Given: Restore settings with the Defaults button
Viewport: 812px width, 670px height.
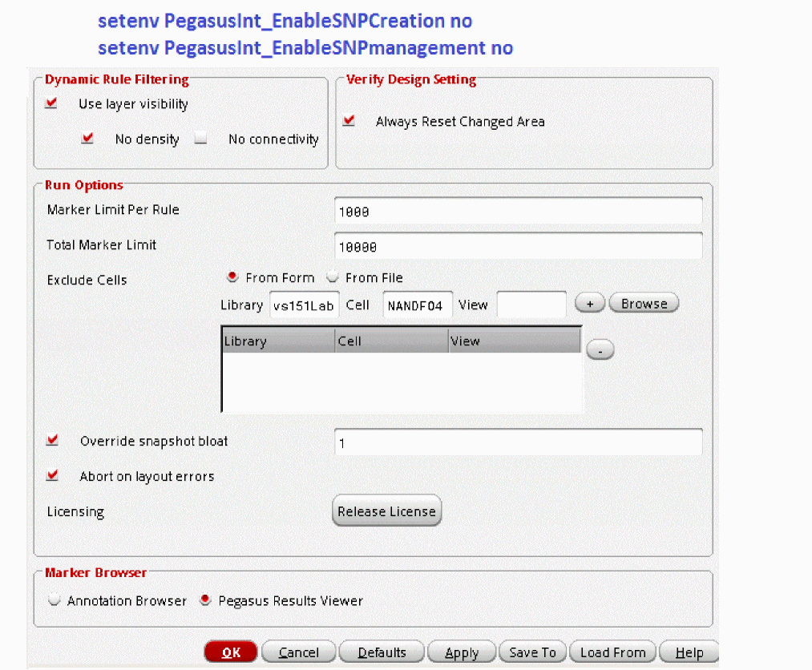Looking at the screenshot, I should tap(382, 652).
